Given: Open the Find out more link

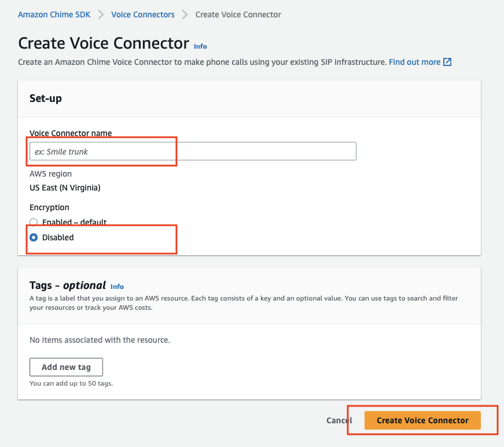Looking at the screenshot, I should tap(414, 62).
